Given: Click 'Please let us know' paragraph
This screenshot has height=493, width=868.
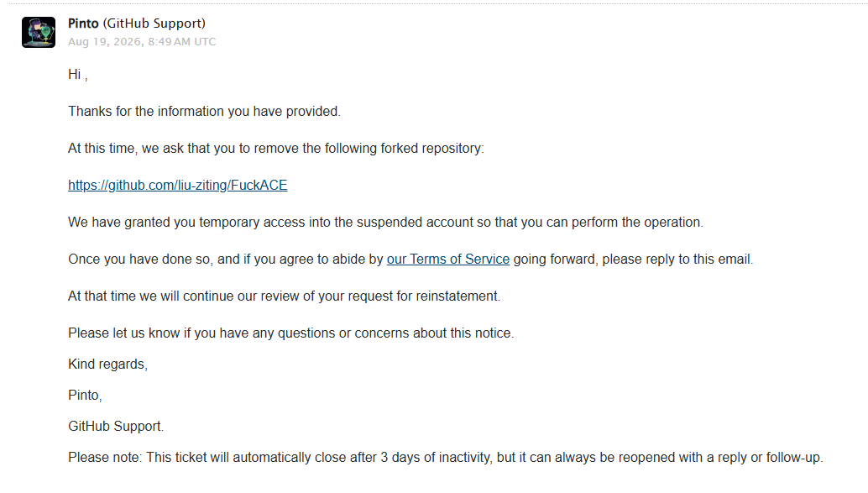Looking at the screenshot, I should 291,333.
